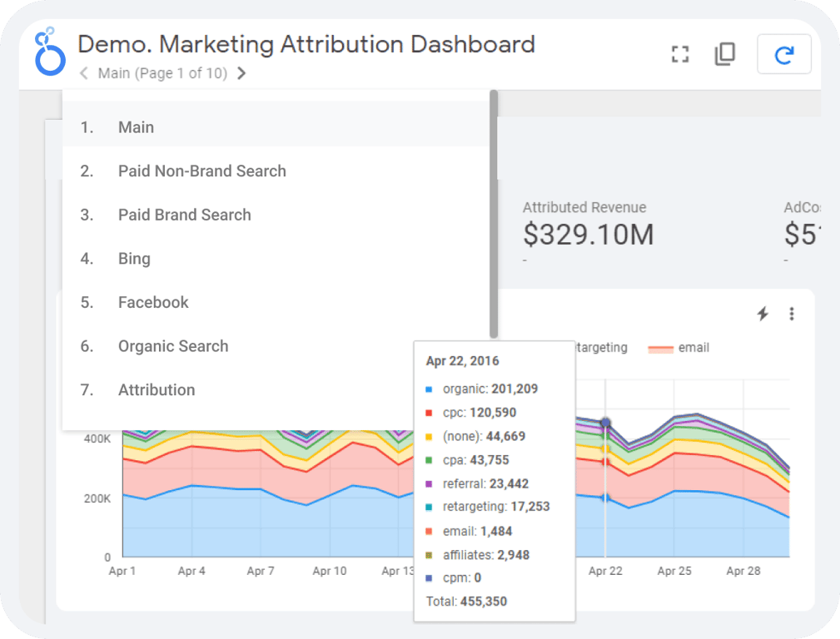Click the cpa: 43,755 tooltip row
The width and height of the screenshot is (840, 639).
pos(467,460)
